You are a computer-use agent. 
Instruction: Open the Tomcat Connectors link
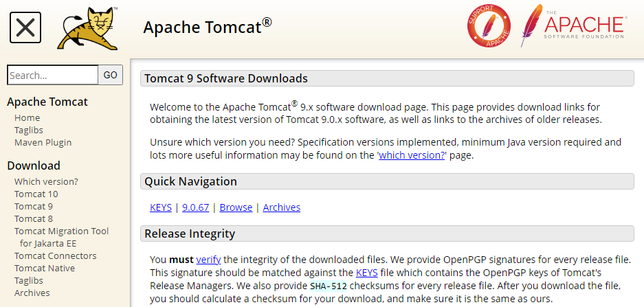point(56,255)
